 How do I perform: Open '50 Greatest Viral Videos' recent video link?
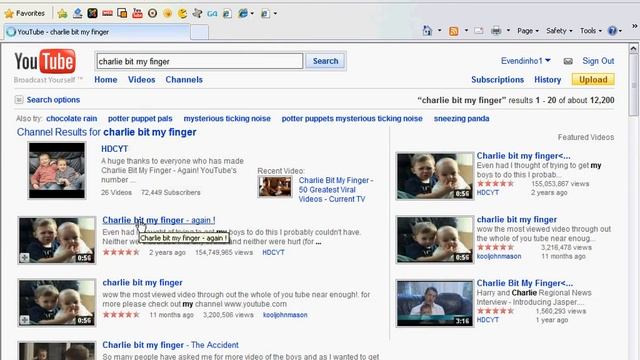(336, 190)
